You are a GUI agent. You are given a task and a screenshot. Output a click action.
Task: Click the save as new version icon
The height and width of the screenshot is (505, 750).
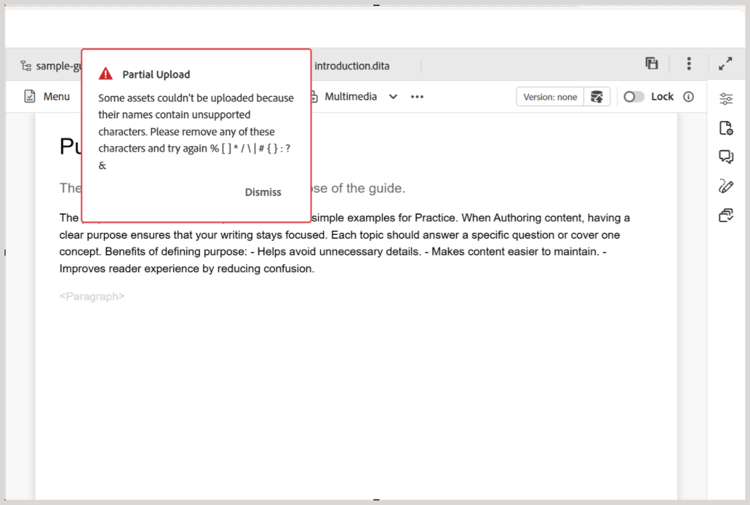tap(596, 97)
